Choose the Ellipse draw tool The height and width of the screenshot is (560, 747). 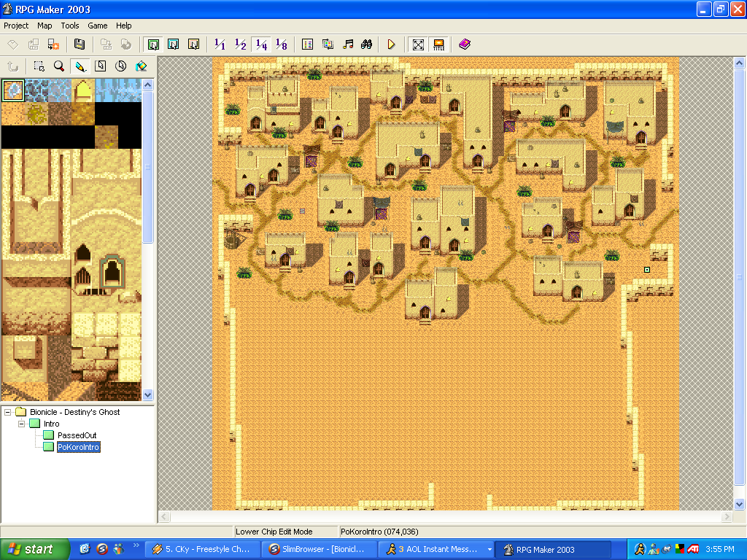coord(120,66)
